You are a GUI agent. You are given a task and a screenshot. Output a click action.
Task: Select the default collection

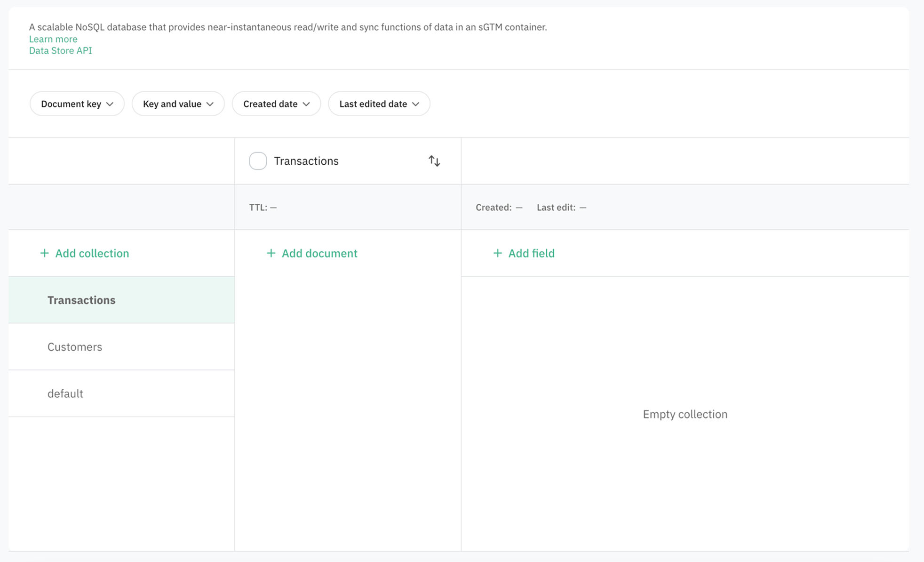click(121, 393)
